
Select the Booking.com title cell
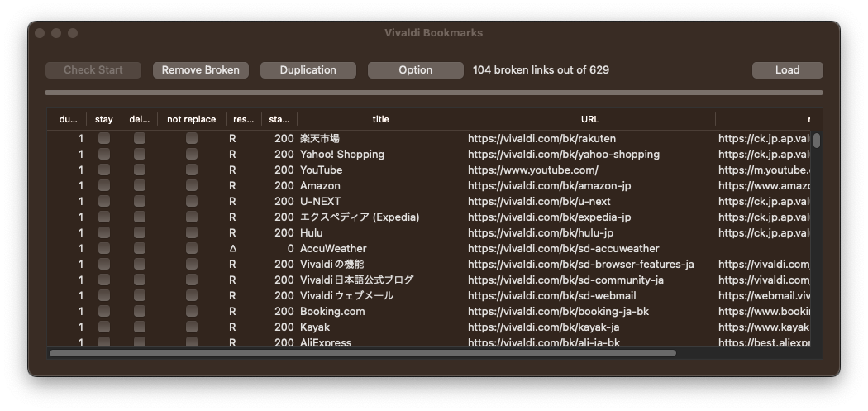(332, 311)
